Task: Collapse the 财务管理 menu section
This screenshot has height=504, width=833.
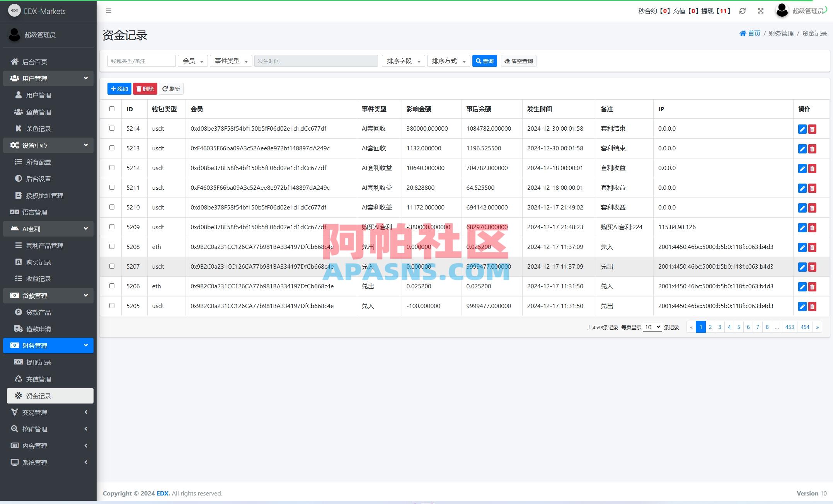Action: (x=48, y=345)
